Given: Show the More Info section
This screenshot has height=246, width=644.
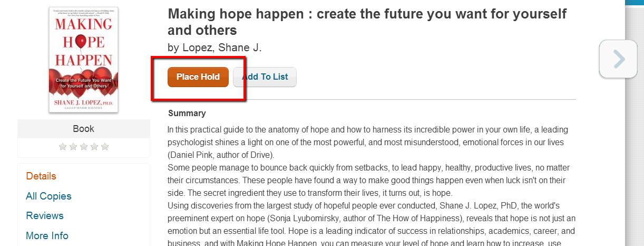Looking at the screenshot, I should pos(47,236).
